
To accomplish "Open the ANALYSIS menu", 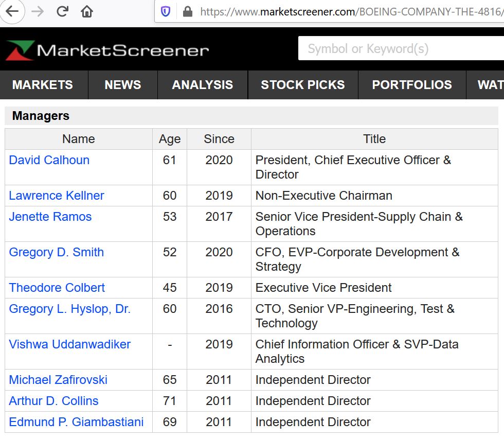I will (x=203, y=85).
